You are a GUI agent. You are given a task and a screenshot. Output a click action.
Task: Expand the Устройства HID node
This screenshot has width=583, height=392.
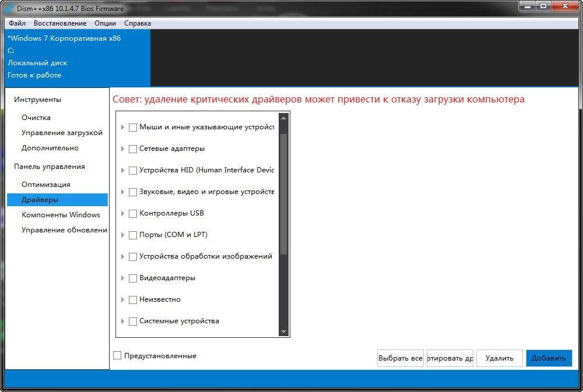(122, 171)
